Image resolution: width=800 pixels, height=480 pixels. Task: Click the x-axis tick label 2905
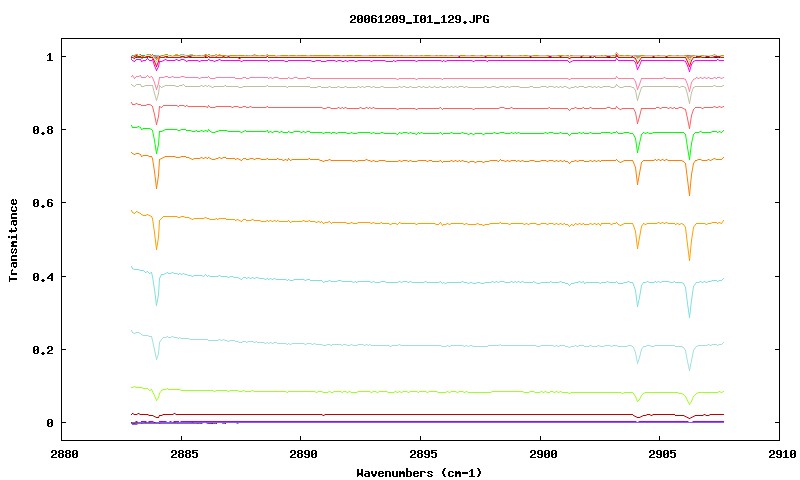tap(662, 454)
